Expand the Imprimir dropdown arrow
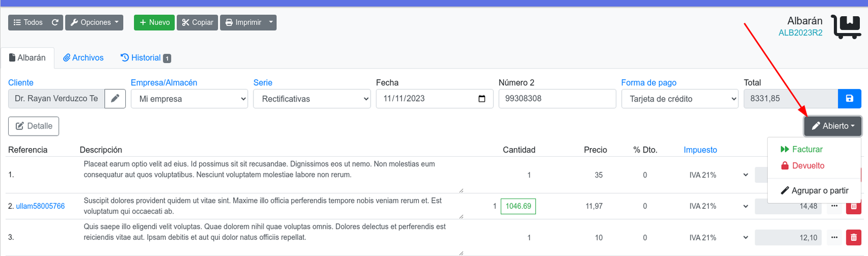Viewport: 868px width, 256px height. click(271, 22)
